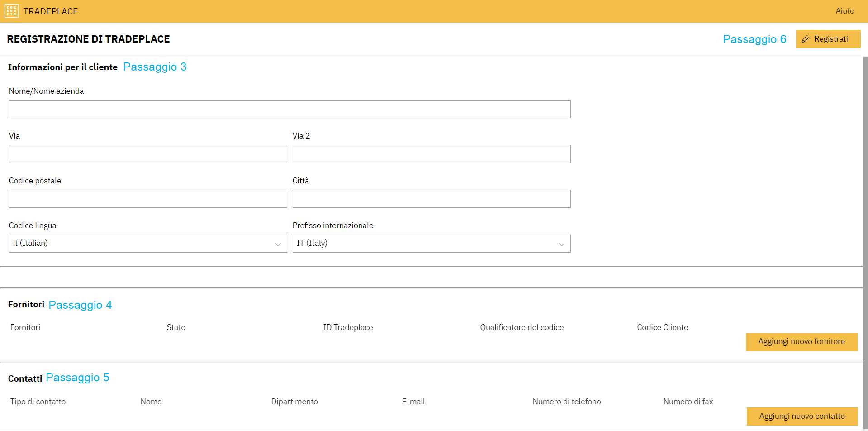
Task: Select the Tipo di contatto column header
Action: (38, 402)
